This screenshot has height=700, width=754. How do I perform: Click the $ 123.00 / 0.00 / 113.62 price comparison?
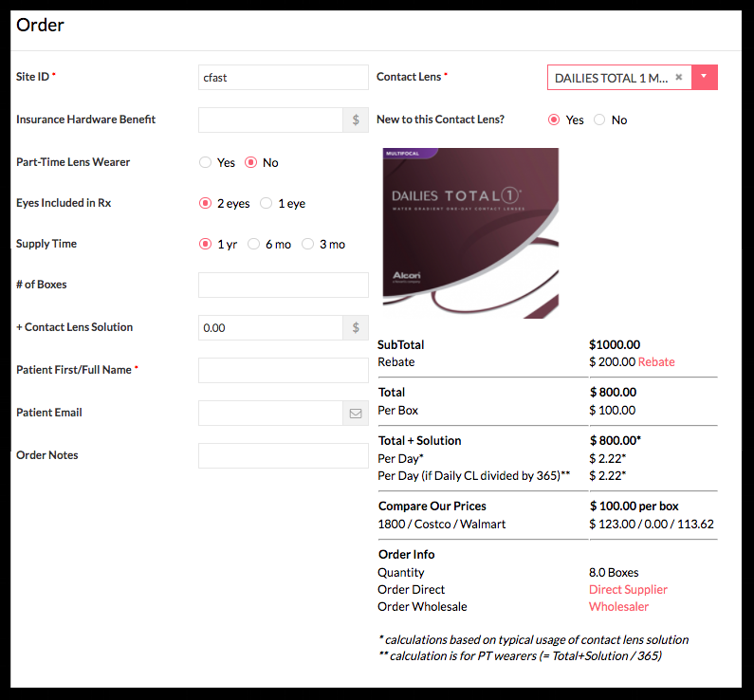click(651, 524)
